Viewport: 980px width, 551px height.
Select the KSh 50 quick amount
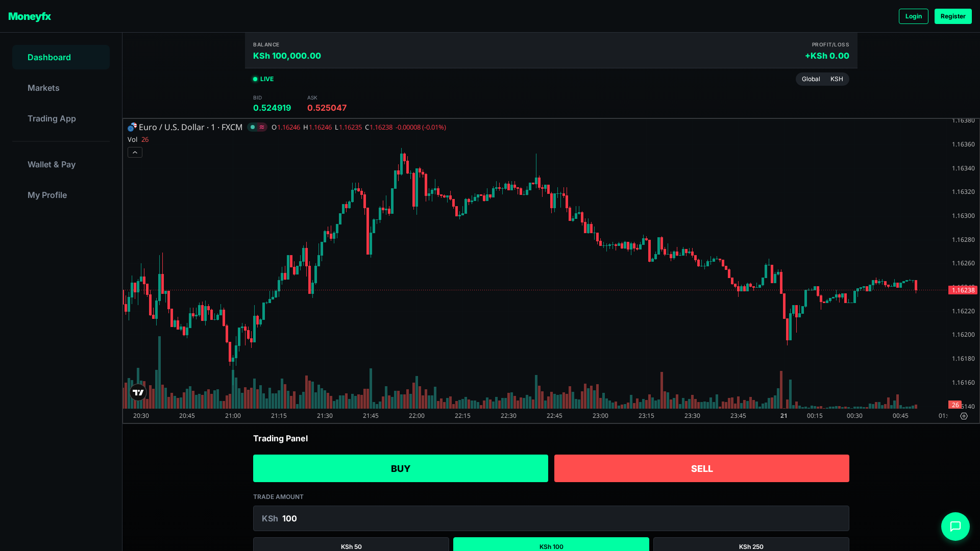tap(351, 544)
